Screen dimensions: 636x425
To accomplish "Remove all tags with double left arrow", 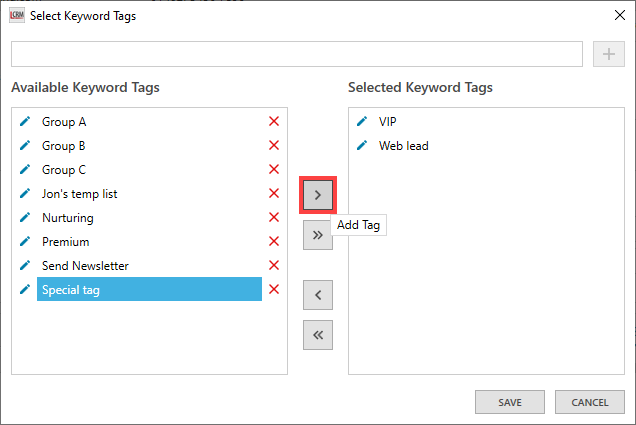I will 317,335.
